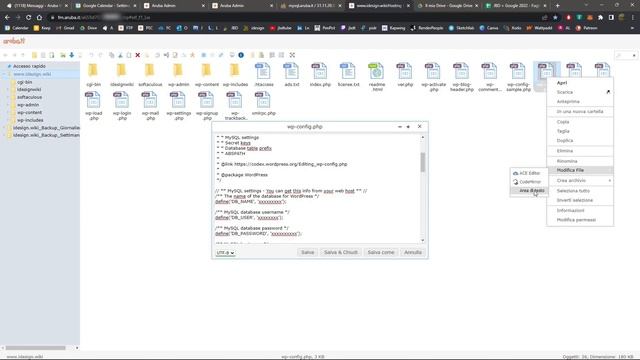Choose Elimina in the context menu

pos(580,151)
